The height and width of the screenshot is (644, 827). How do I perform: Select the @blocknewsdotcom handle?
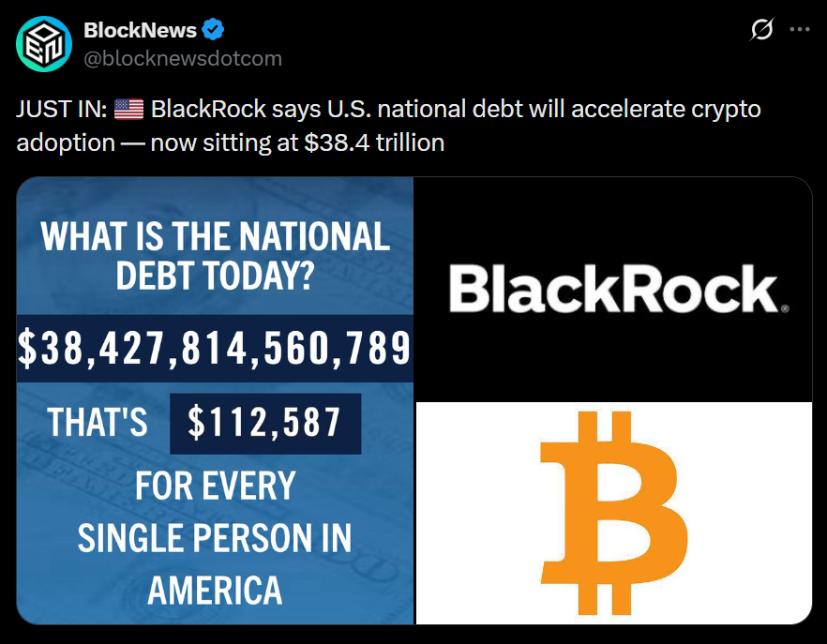click(174, 58)
